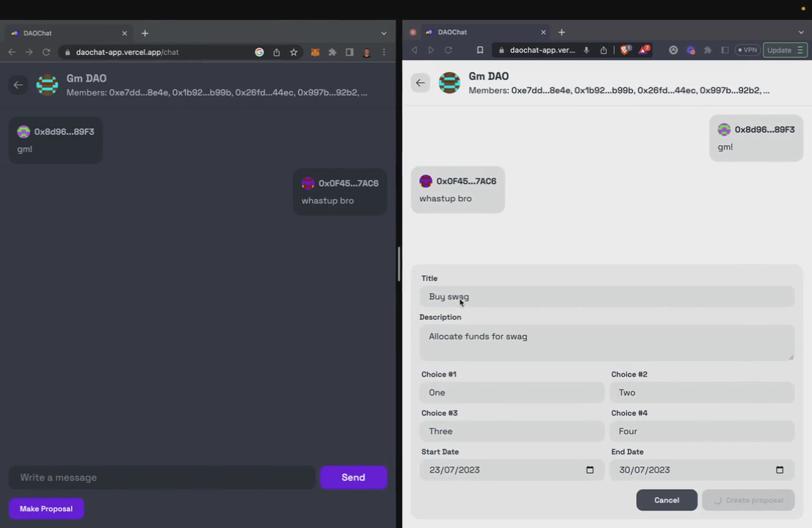Image resolution: width=812 pixels, height=528 pixels.
Task: Click the Brave Shields icon in address bar
Action: (x=625, y=50)
